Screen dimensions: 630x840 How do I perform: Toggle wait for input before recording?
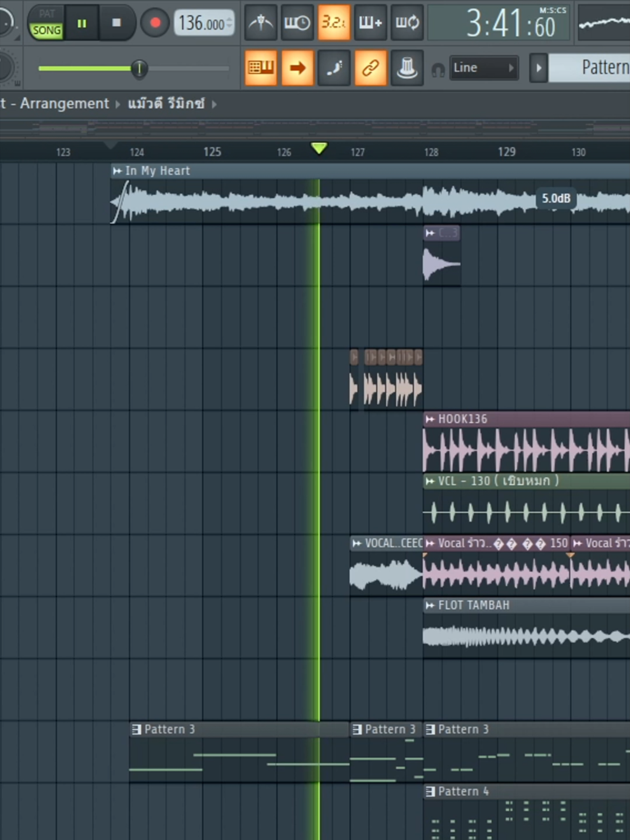point(297,23)
